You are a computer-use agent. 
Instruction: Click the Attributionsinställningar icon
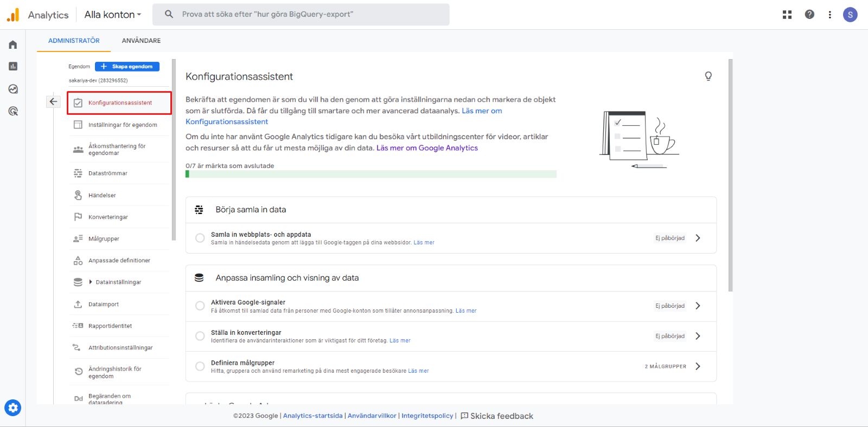tap(76, 347)
